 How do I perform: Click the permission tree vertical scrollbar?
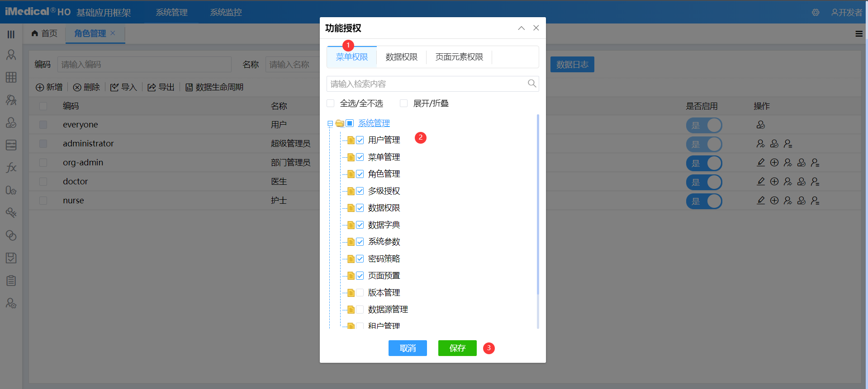(538, 203)
